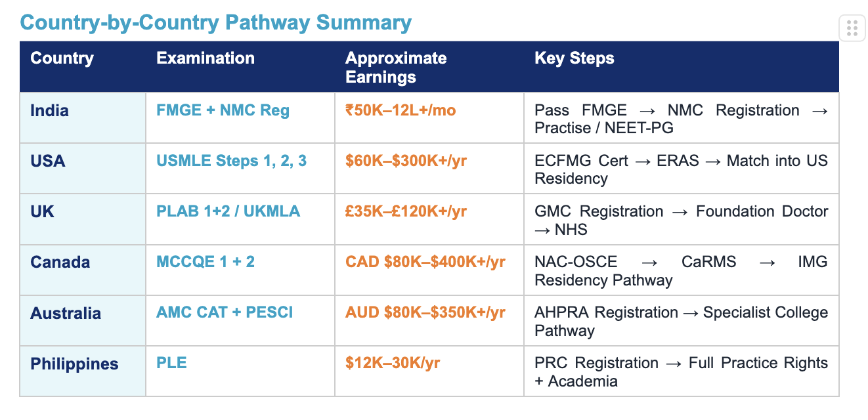Image resolution: width=868 pixels, height=420 pixels.
Task: Select the PRC Registration key steps cell
Action: click(x=681, y=371)
